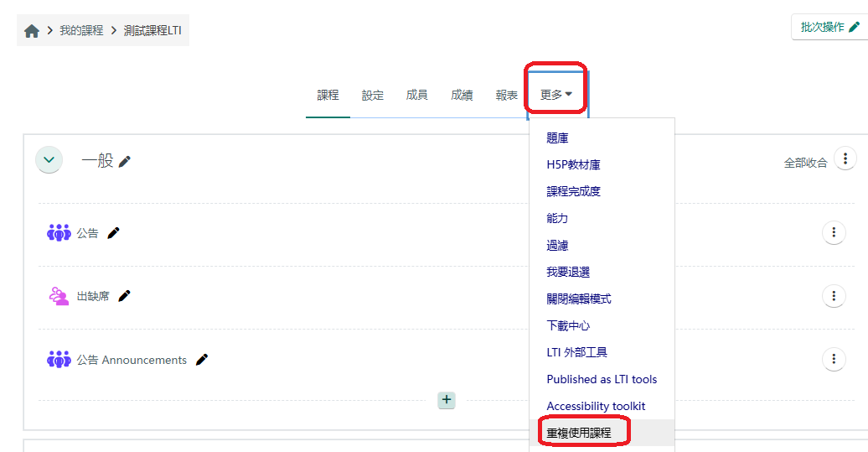Image resolution: width=868 pixels, height=452 pixels.
Task: Click edit pencil beside 公告 Announcements
Action: point(201,360)
